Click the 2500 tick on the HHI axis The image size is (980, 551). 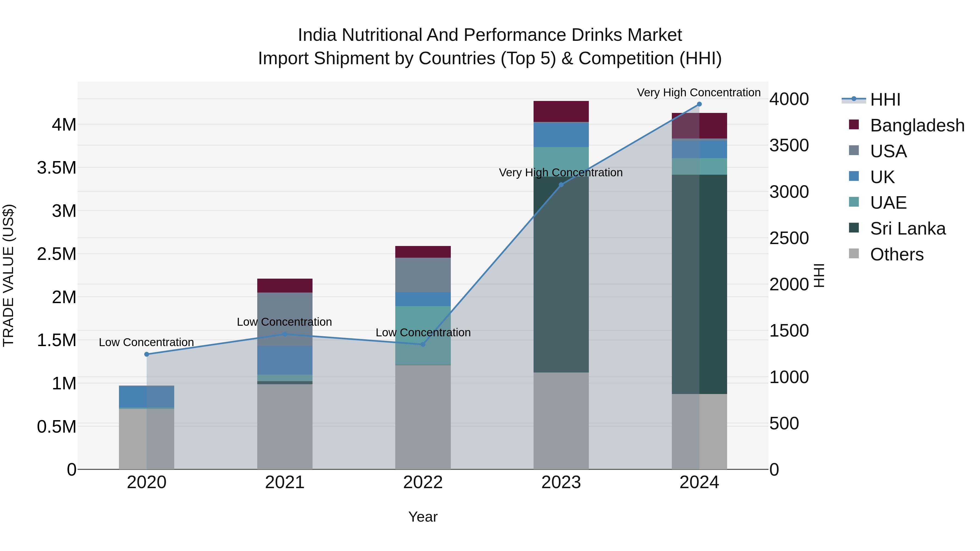tap(789, 238)
